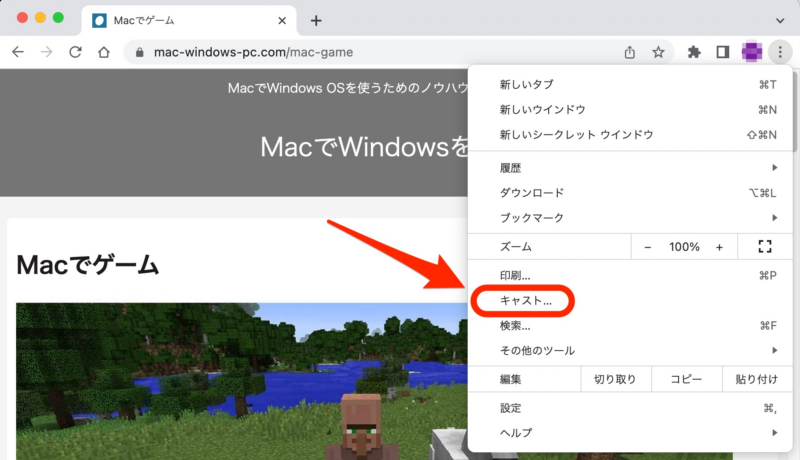Choose 新しいタブ from the menu

click(x=630, y=85)
